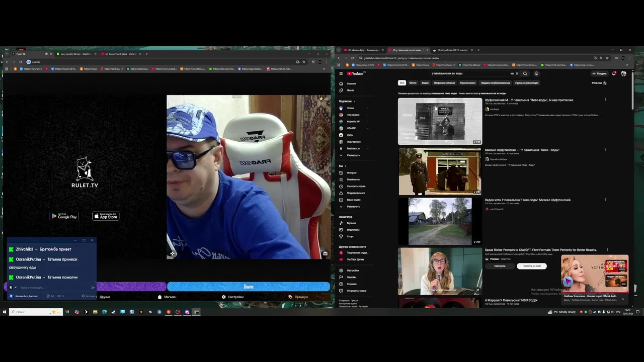Open Zhivchik3 dropdown in chat overlay

coord(36,249)
